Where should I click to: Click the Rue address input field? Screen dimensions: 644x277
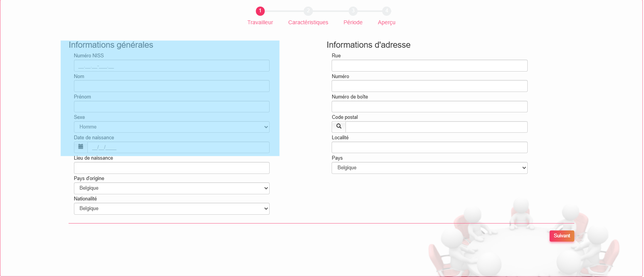pyautogui.click(x=429, y=66)
